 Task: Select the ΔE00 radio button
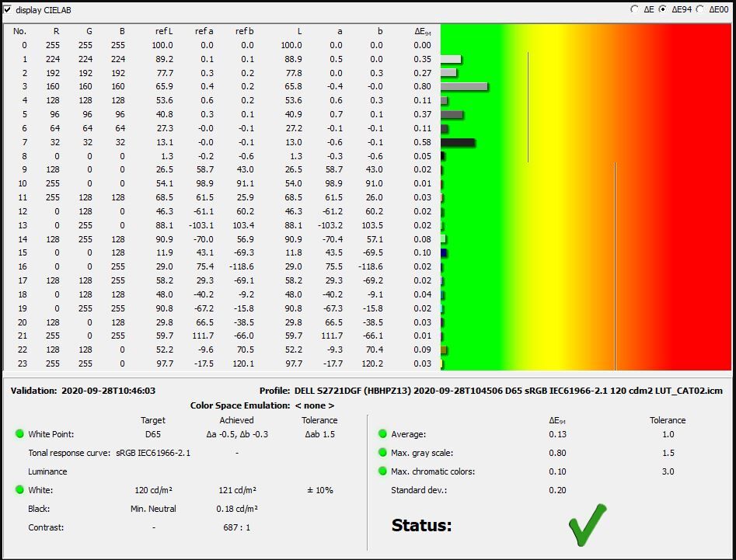699,9
